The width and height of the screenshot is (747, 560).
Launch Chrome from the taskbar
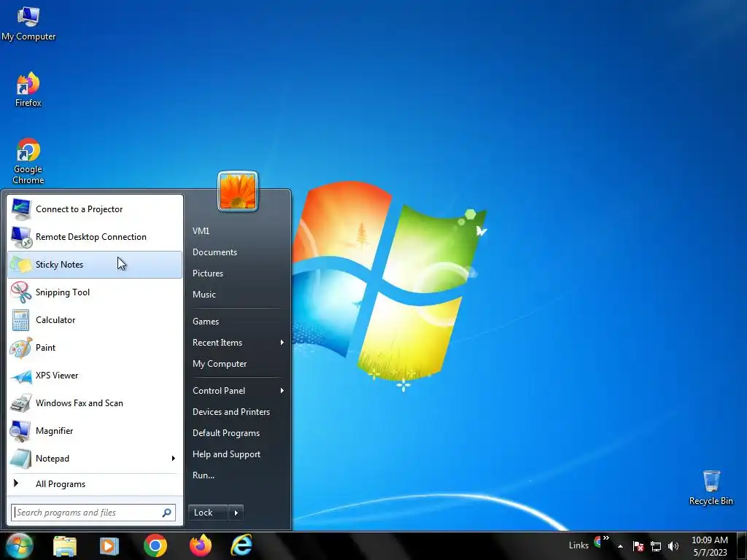[x=155, y=545]
